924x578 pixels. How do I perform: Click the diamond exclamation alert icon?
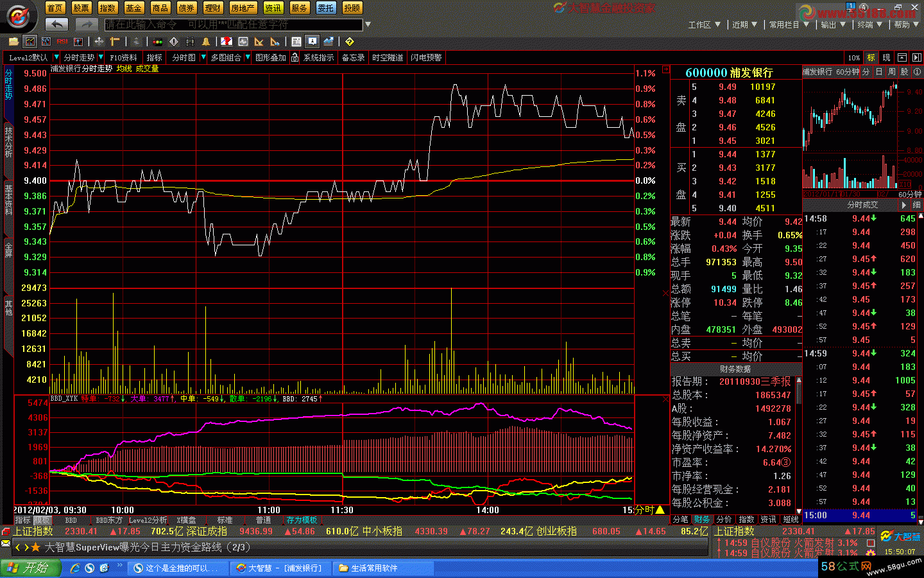tap(174, 42)
